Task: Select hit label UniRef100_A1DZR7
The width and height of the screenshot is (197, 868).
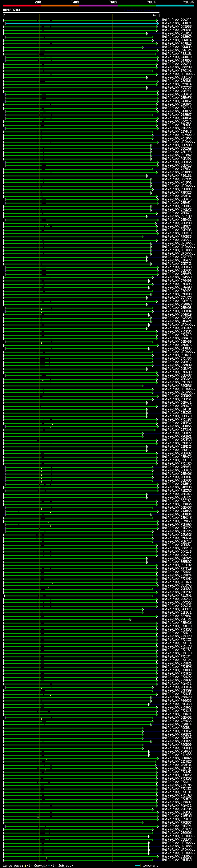Action: point(177,128)
